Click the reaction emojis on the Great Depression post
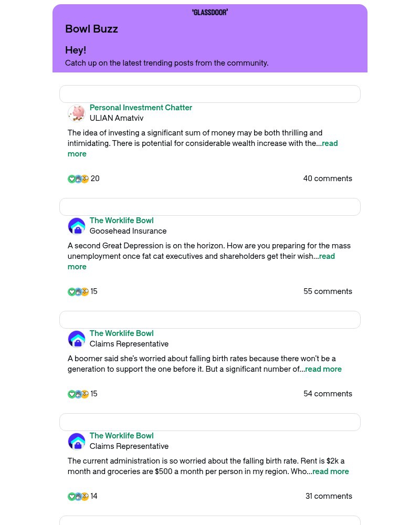The image size is (420, 525). (x=78, y=292)
